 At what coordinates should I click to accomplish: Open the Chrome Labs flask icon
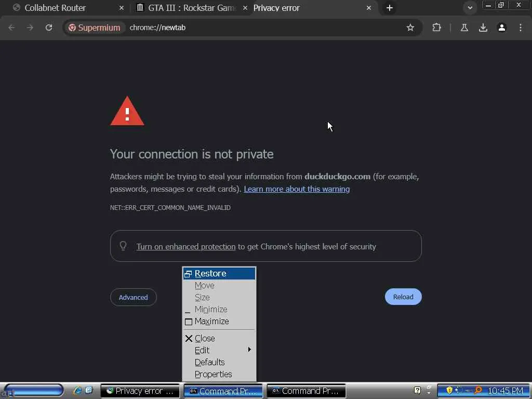pos(464,28)
